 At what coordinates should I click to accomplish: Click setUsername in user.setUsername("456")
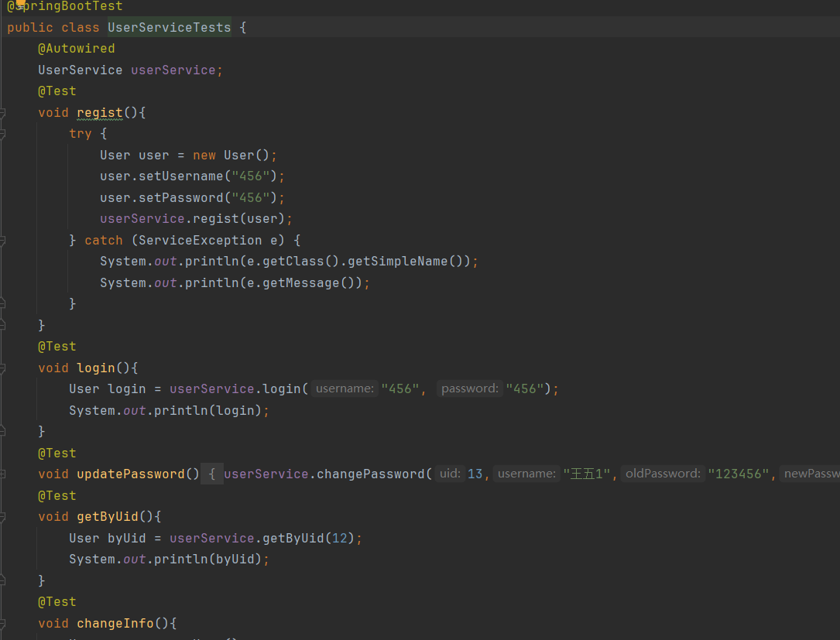click(181, 176)
